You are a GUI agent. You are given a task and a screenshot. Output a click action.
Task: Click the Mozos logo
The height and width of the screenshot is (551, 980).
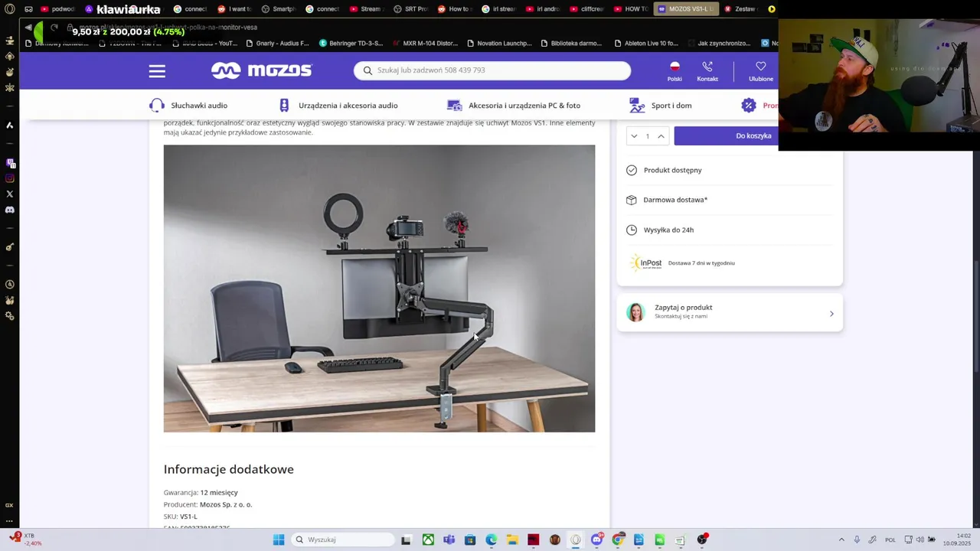[x=262, y=70]
